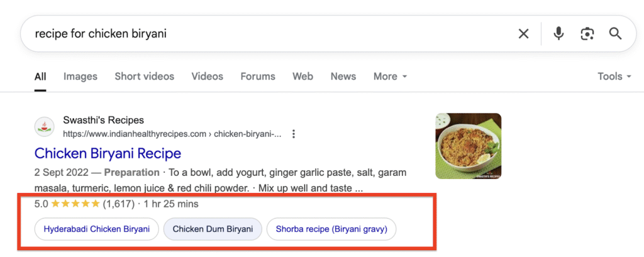The width and height of the screenshot is (644, 257).
Task: Select the Forums tab
Action: (x=258, y=77)
